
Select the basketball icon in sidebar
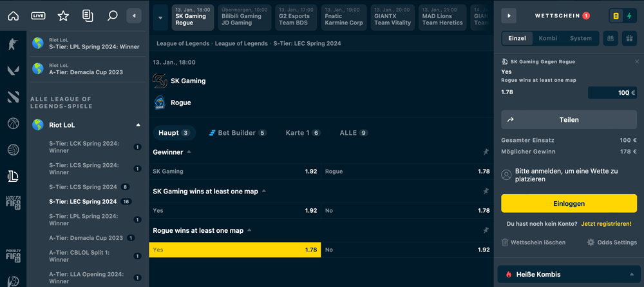coord(13,123)
